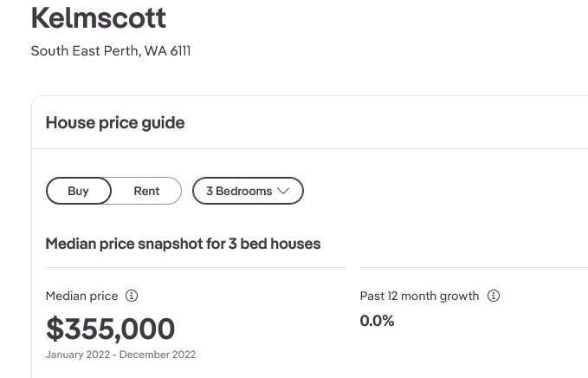Click the $355,000 median price value

(110, 329)
